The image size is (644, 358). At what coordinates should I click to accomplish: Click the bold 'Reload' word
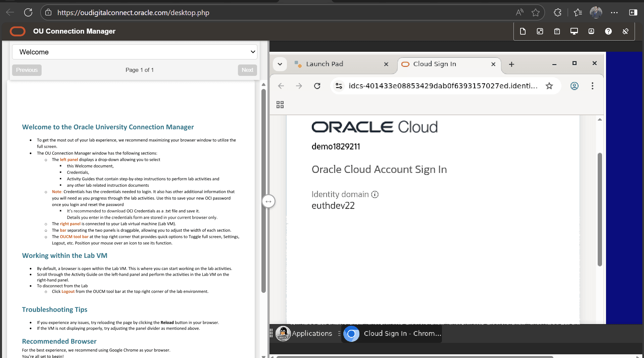point(167,323)
